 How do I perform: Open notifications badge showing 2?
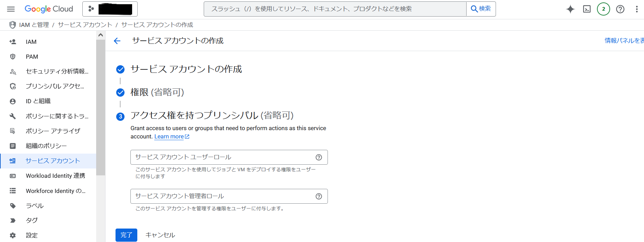(603, 9)
